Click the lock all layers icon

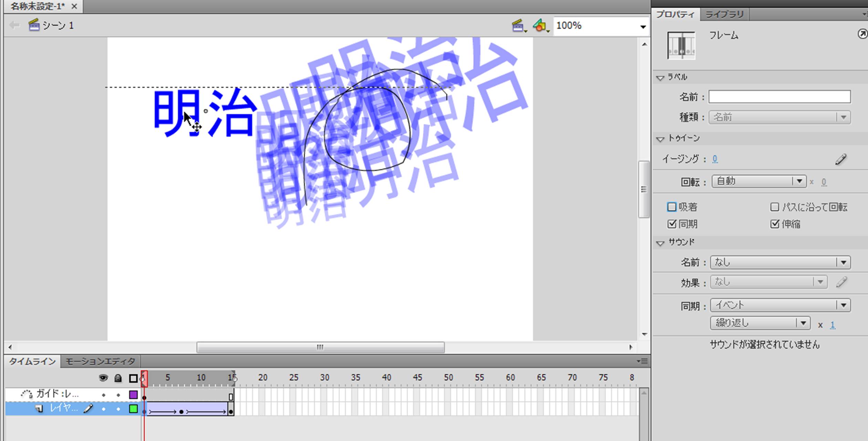[118, 378]
